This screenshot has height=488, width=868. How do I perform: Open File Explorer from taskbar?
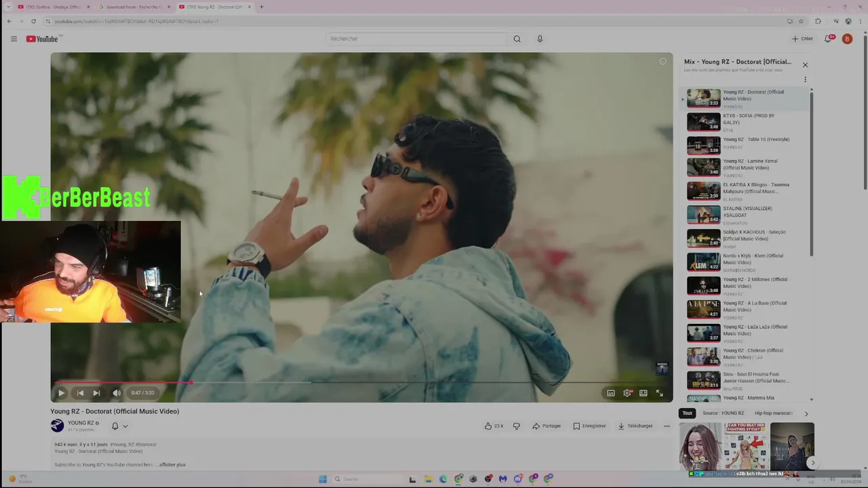[x=428, y=479]
